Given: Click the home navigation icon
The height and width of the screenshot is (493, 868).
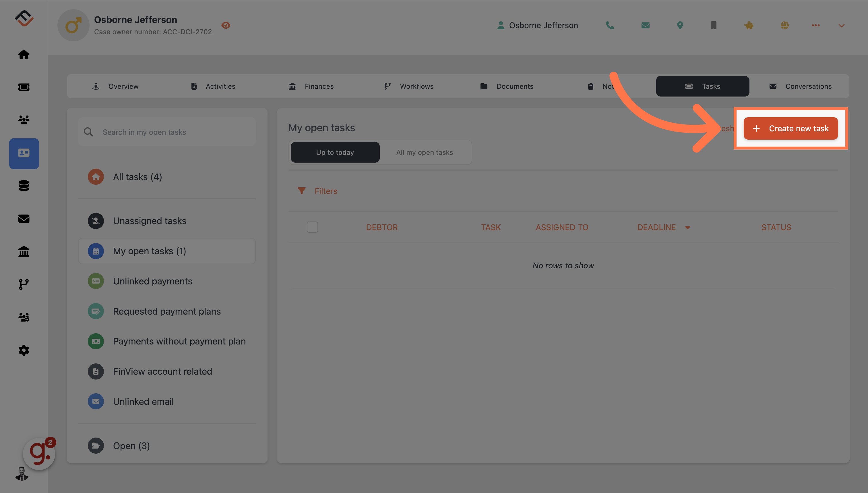Looking at the screenshot, I should click(x=24, y=54).
